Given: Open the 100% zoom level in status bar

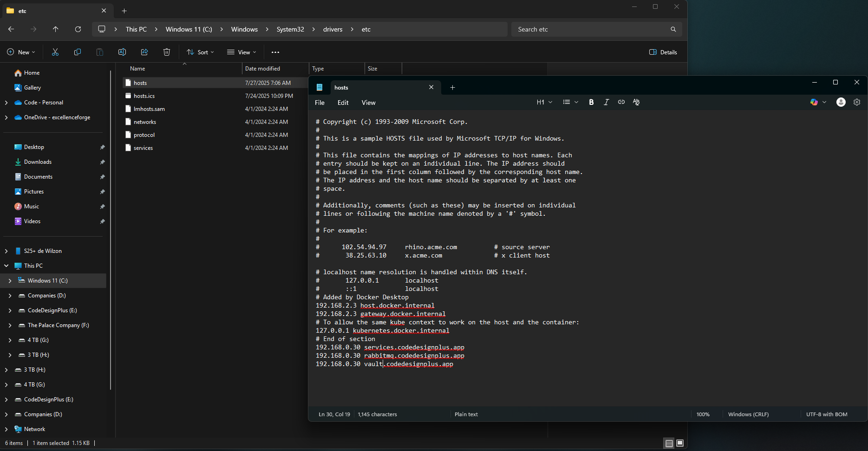Looking at the screenshot, I should pos(703,414).
